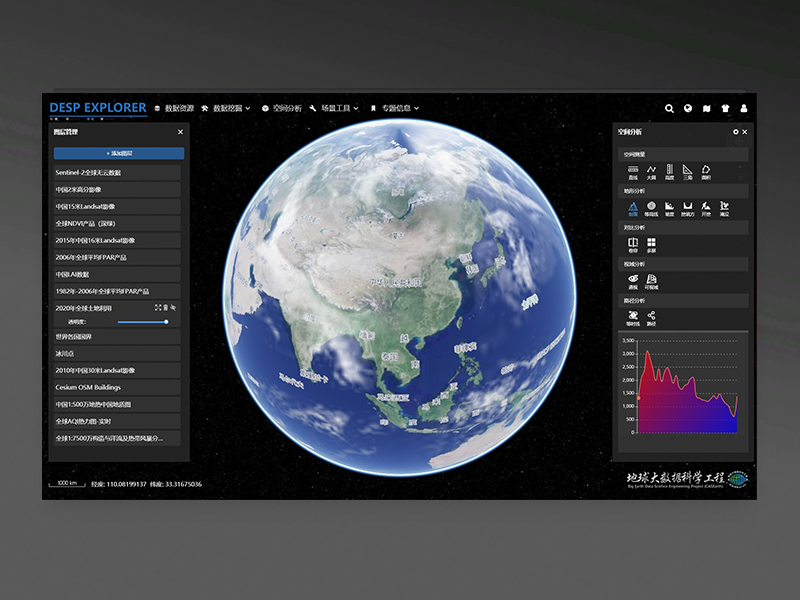The height and width of the screenshot is (600, 800).
Task: Select the 2006年全球平均FPAR产品 layer
Action: tap(117, 257)
